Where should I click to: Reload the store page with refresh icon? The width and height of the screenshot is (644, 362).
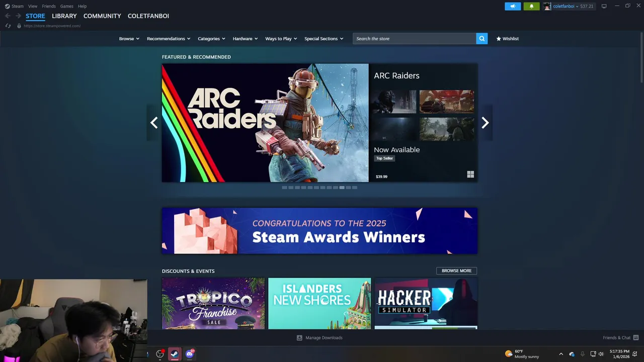(x=8, y=26)
